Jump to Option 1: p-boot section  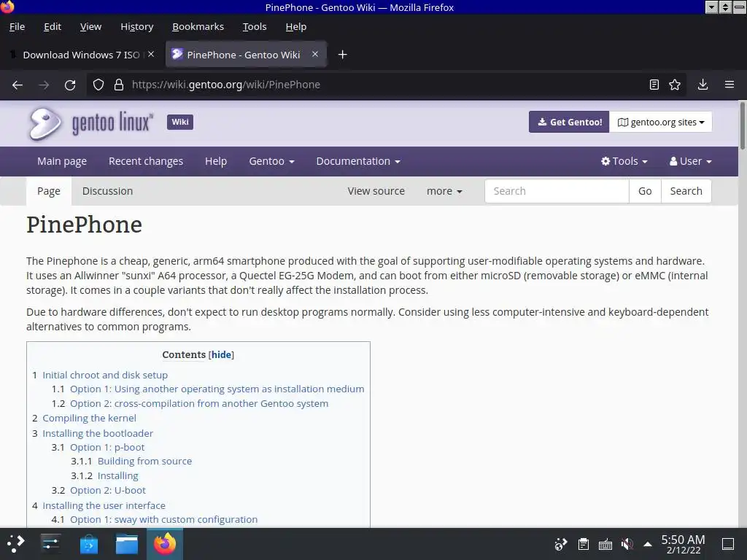pos(107,448)
